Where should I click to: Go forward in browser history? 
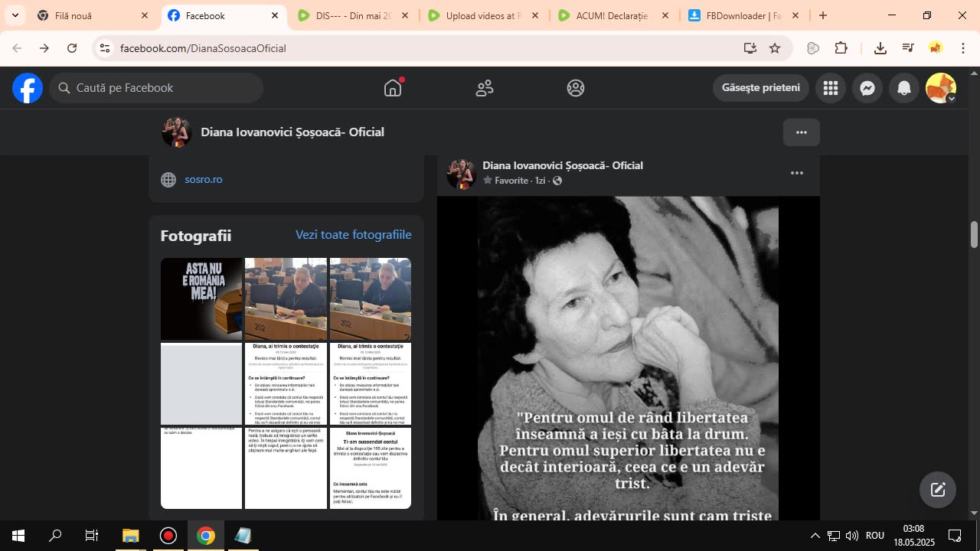point(44,48)
